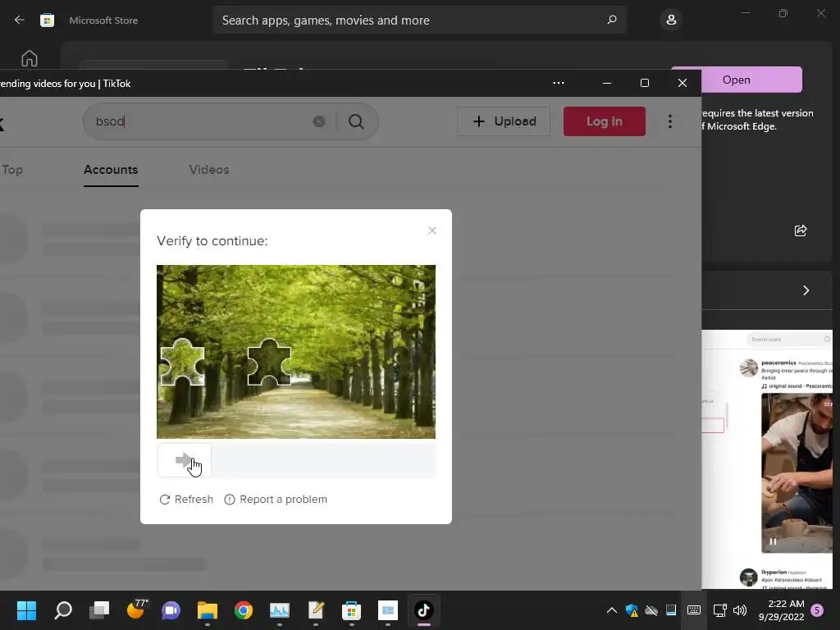Click the empty puzzle slot in image
Viewport: 840px width, 630px height.
click(269, 362)
